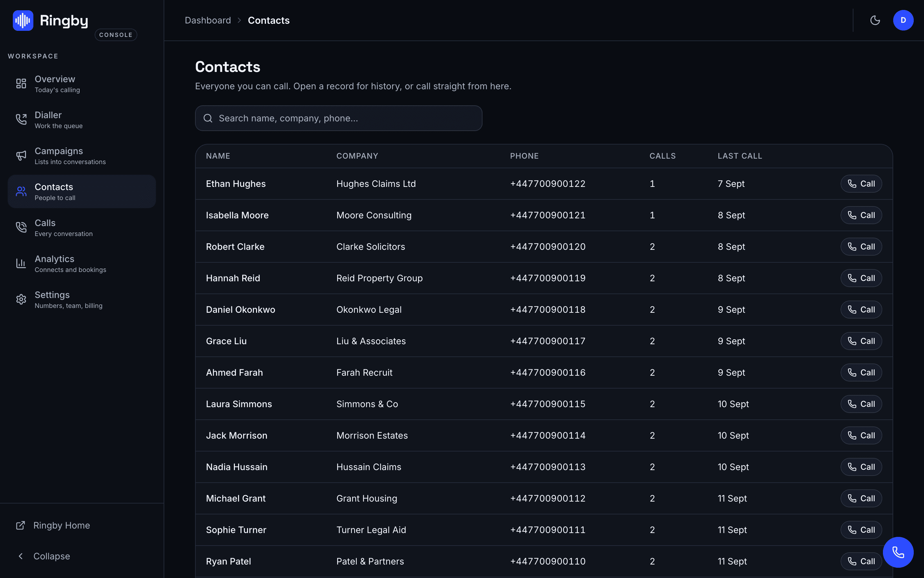Open the Ryan Patel contact name
Image resolution: width=924 pixels, height=578 pixels.
click(x=228, y=561)
